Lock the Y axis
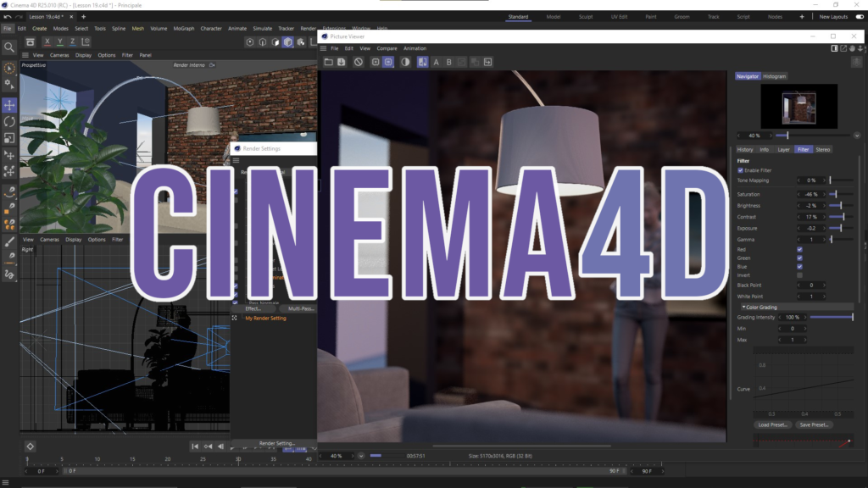This screenshot has width=868, height=488. point(60,42)
